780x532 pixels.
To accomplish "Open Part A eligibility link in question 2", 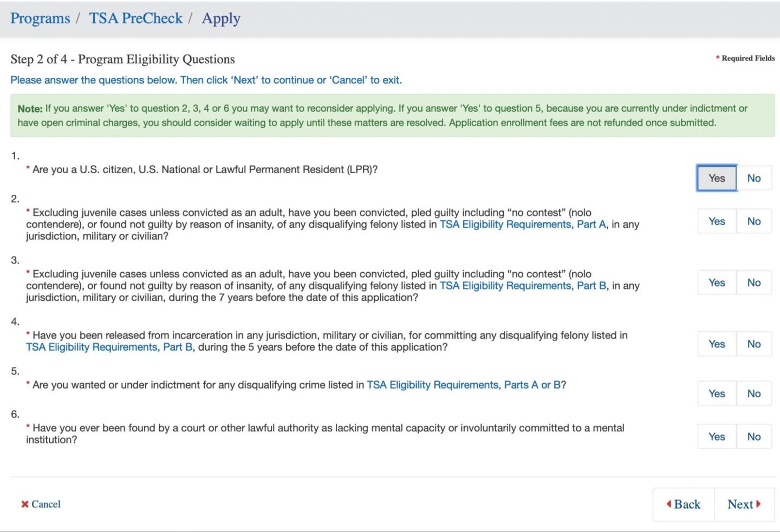I will pyautogui.click(x=523, y=225).
